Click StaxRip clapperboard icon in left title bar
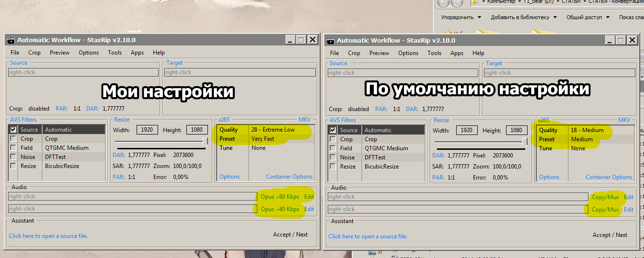 11,40
